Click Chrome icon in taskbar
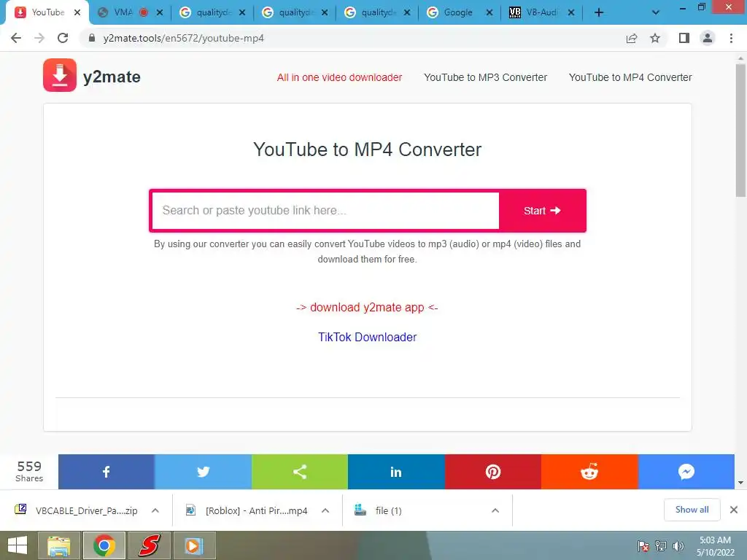This screenshot has width=747, height=560. [x=104, y=545]
